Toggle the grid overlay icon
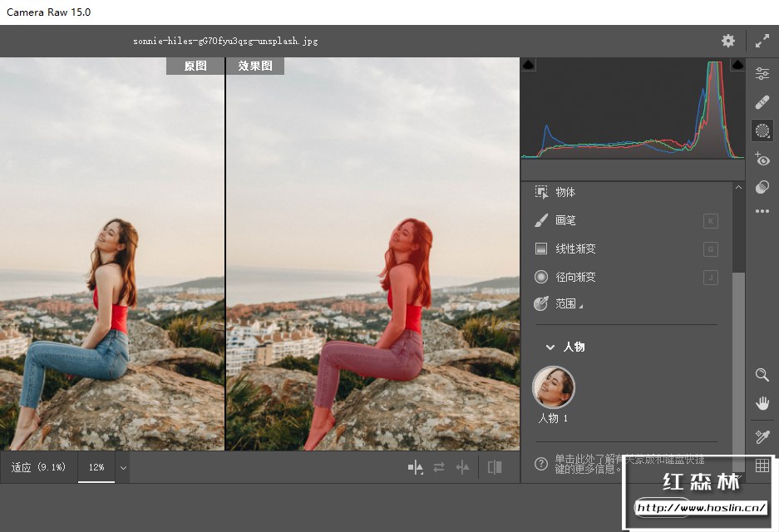The image size is (779, 532). click(x=762, y=466)
